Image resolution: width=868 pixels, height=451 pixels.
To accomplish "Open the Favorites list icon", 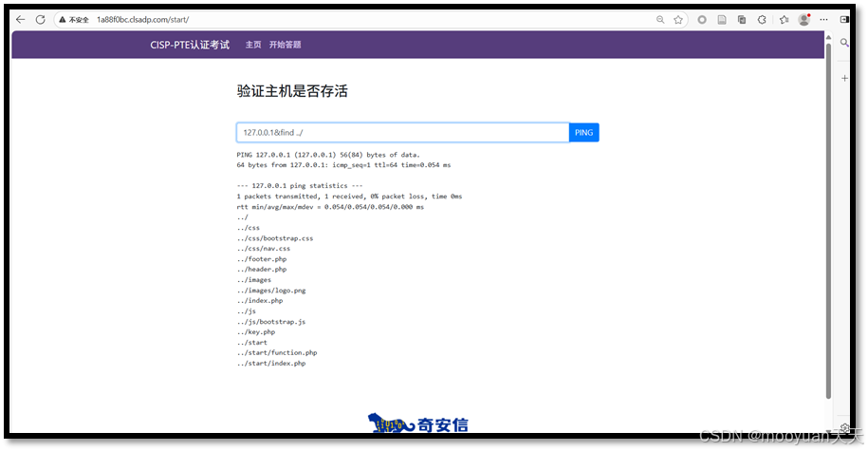I will tap(784, 19).
